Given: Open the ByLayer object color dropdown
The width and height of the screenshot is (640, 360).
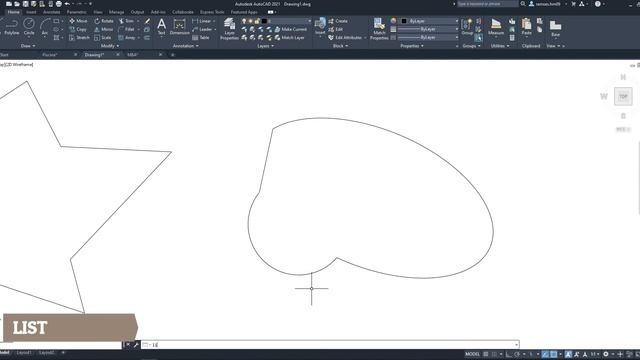Looking at the screenshot, I should (429, 21).
